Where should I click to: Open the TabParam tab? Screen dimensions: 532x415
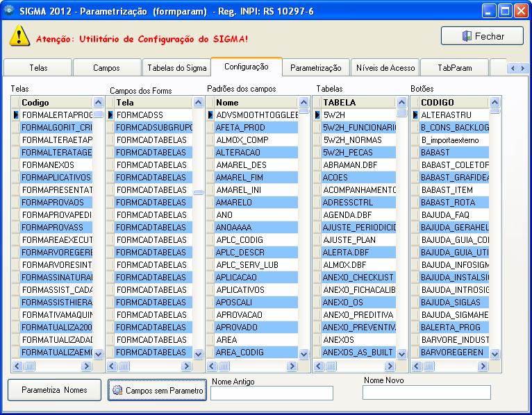click(455, 68)
